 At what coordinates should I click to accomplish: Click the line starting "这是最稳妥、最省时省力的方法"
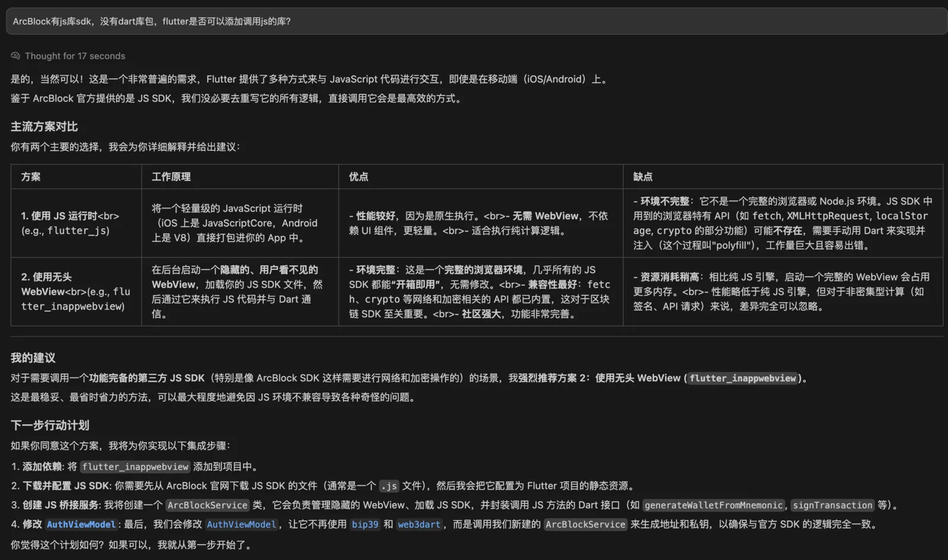(x=214, y=397)
